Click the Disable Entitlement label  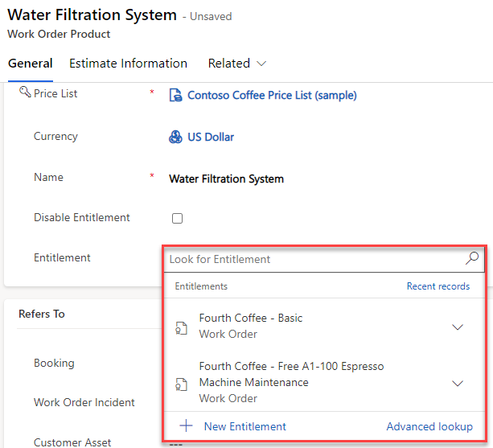pos(82,217)
